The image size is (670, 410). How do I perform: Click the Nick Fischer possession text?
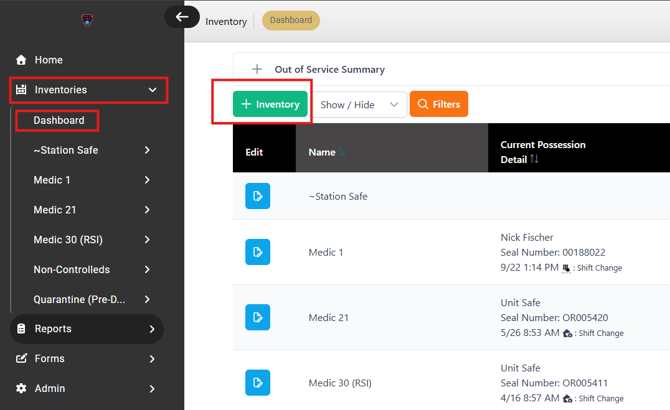click(x=527, y=237)
